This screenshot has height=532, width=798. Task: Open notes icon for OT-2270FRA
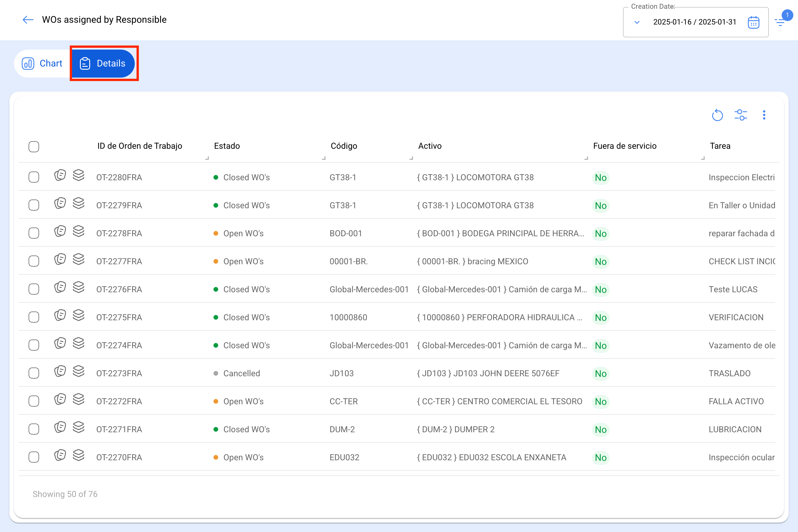[60, 455]
